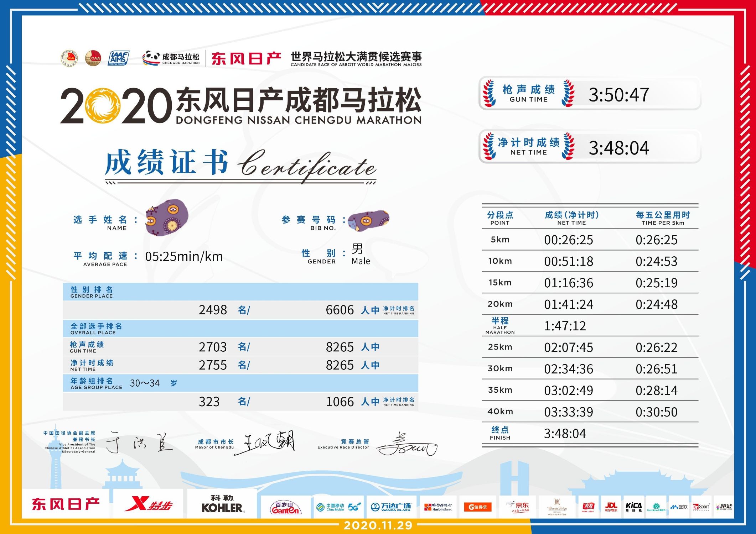Click the 3:48:04 time in the FINISH row
This screenshot has height=534, width=756.
565,434
